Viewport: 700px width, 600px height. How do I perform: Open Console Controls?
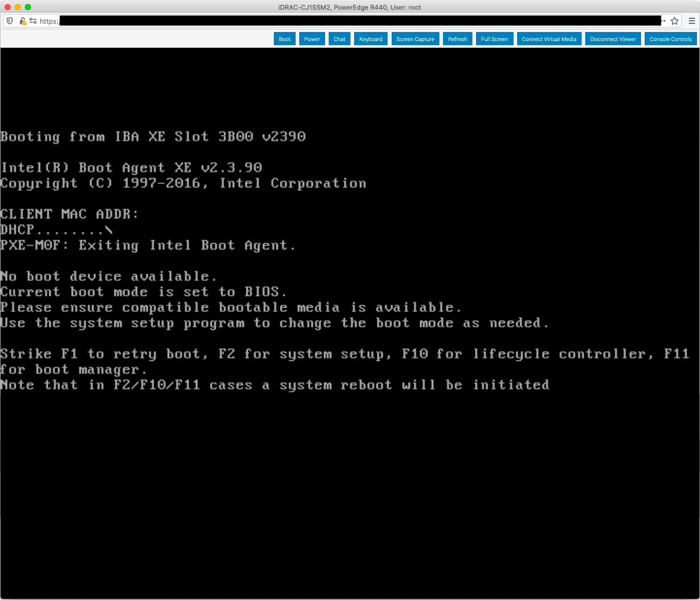coord(671,39)
